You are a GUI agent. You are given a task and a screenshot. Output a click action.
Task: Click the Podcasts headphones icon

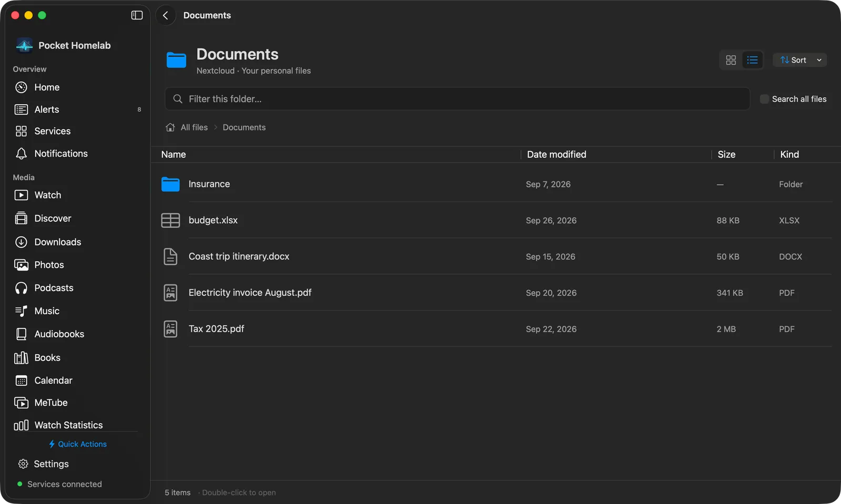[21, 288]
